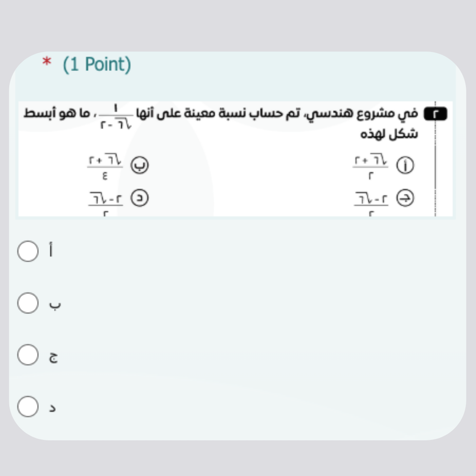476x476 pixels.
Task: Click the fraction beside circled أ in image
Action: pos(371,167)
